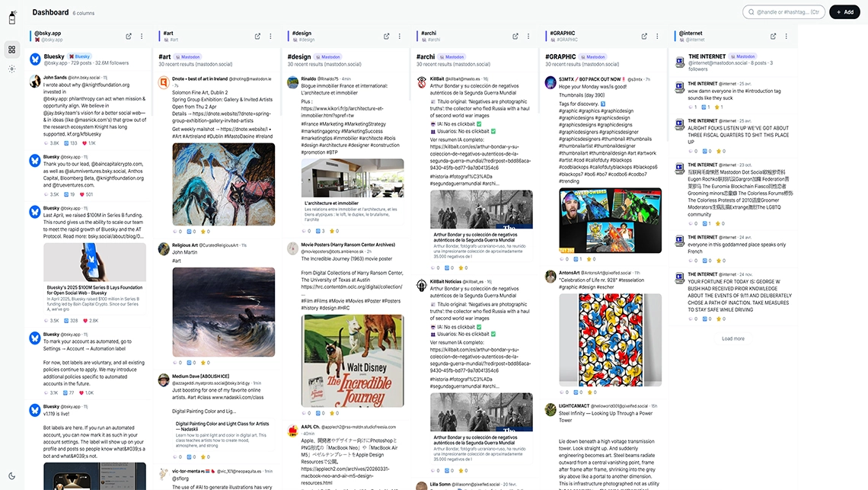The width and height of the screenshot is (868, 490).
Task: Boost THE INTERNET 'ALRIGHT FOLKS' post
Action: click(x=707, y=151)
